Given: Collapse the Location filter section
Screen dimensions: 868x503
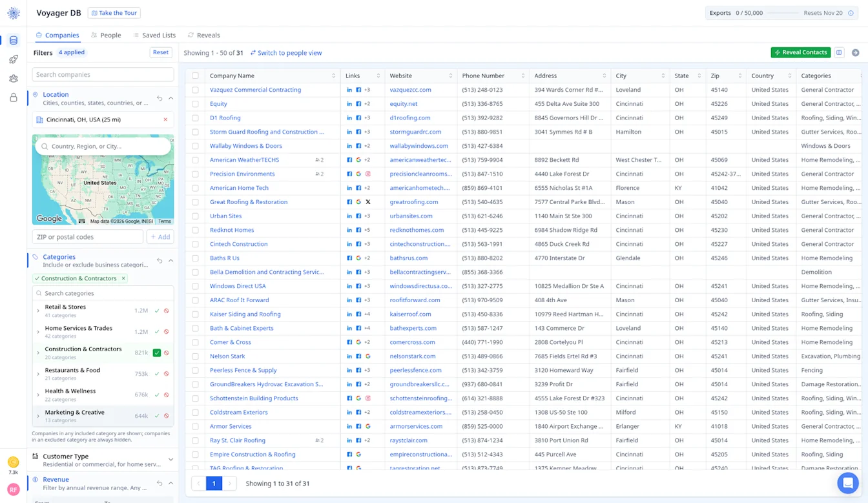Looking at the screenshot, I should (x=170, y=98).
